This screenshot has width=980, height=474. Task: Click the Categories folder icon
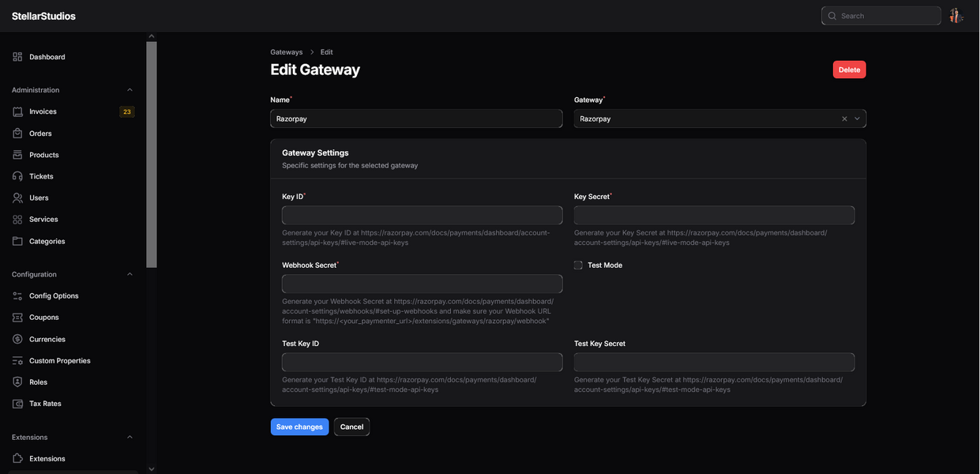coord(17,241)
